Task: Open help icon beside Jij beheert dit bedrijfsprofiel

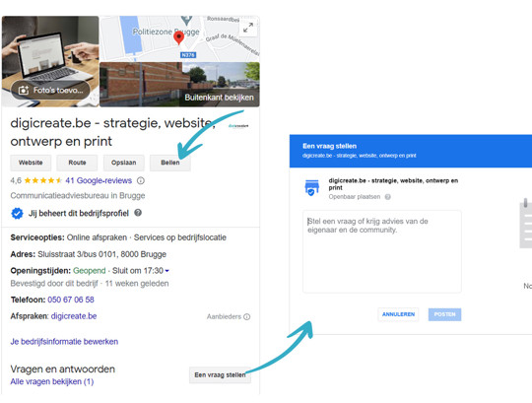Action: (138, 213)
